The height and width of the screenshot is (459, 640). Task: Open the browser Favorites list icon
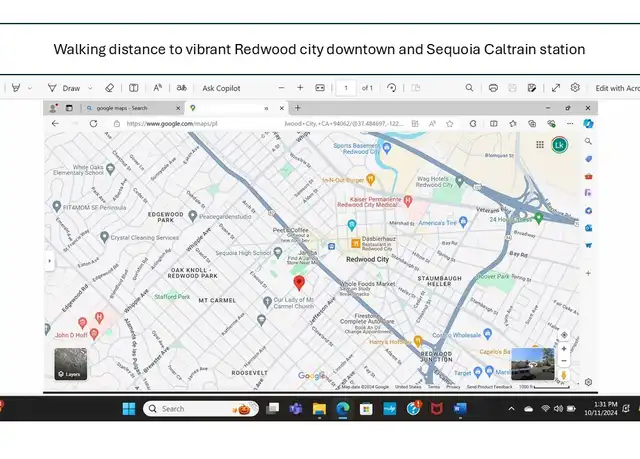pyautogui.click(x=513, y=123)
